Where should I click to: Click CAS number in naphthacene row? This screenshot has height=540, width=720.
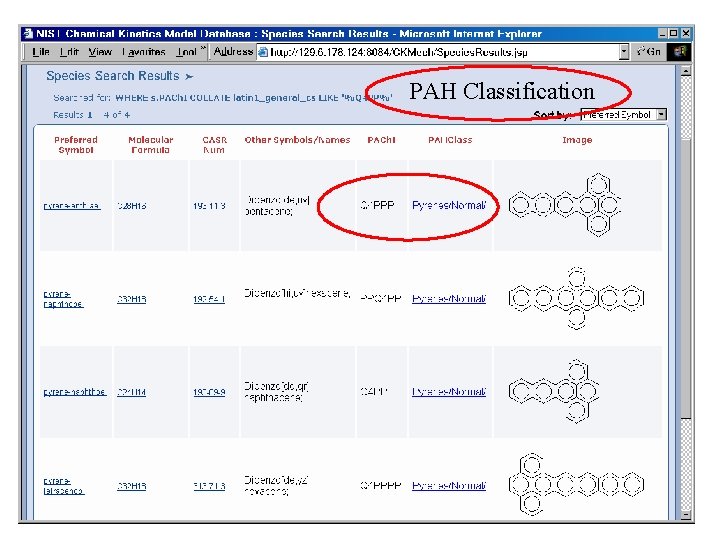[x=209, y=299]
